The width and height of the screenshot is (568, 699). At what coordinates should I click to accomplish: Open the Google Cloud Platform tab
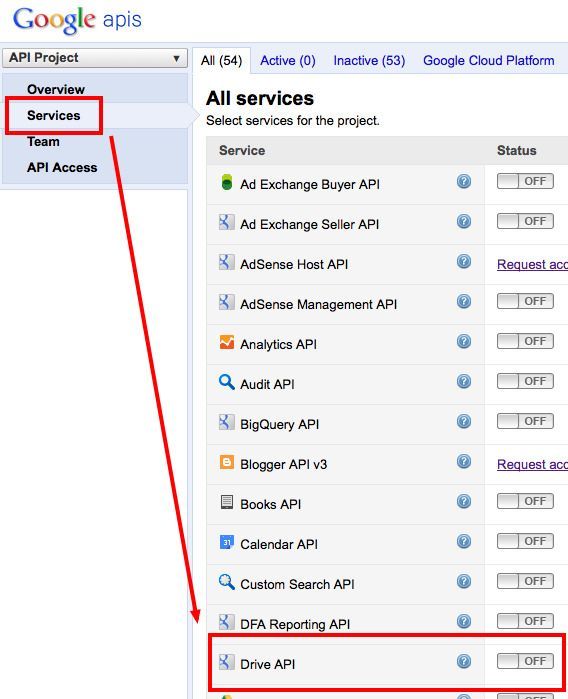(489, 60)
